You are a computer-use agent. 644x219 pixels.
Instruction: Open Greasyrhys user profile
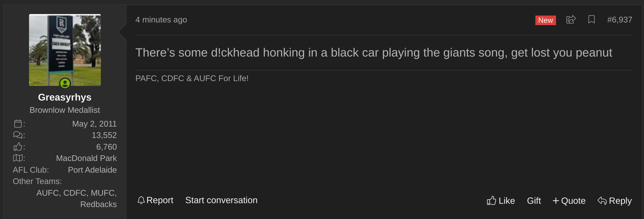pos(65,97)
